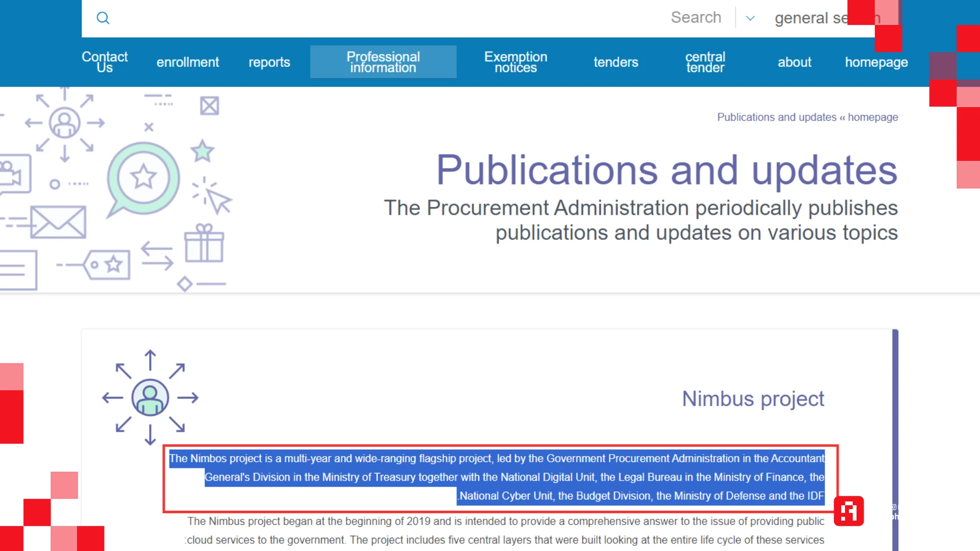Expand the search type dropdown chevron

750,18
